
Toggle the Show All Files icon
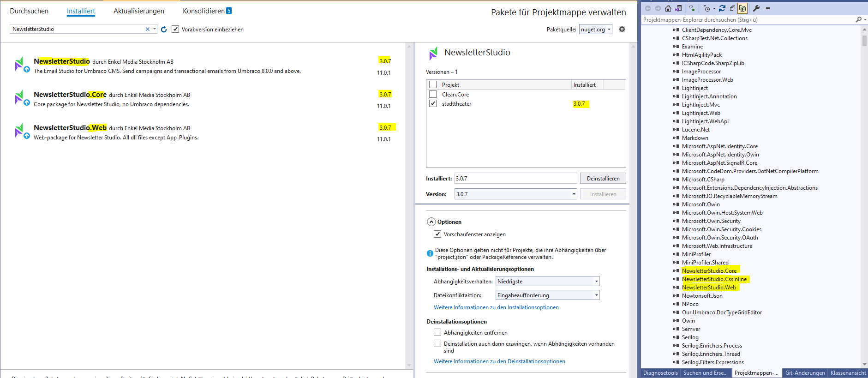click(x=742, y=8)
